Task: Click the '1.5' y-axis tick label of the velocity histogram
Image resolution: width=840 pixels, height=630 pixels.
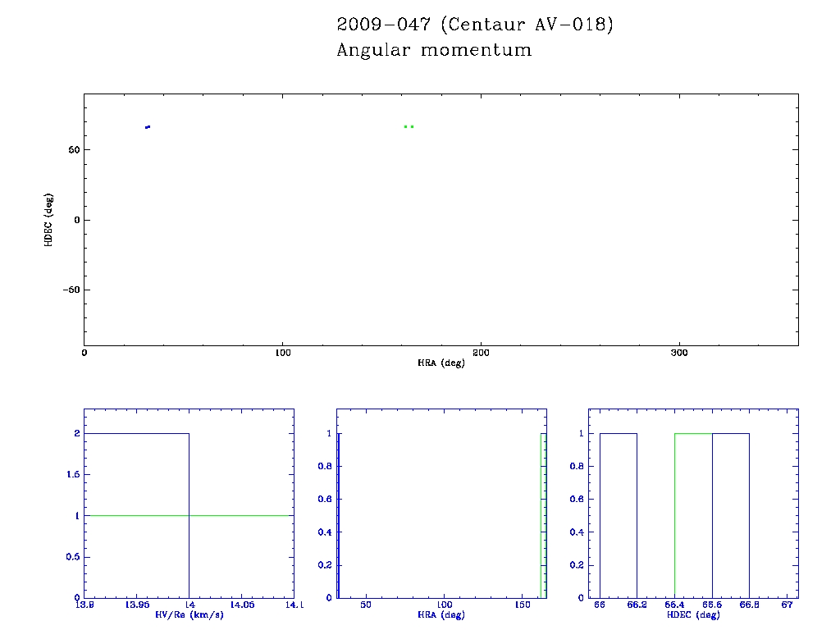Action: click(x=73, y=475)
